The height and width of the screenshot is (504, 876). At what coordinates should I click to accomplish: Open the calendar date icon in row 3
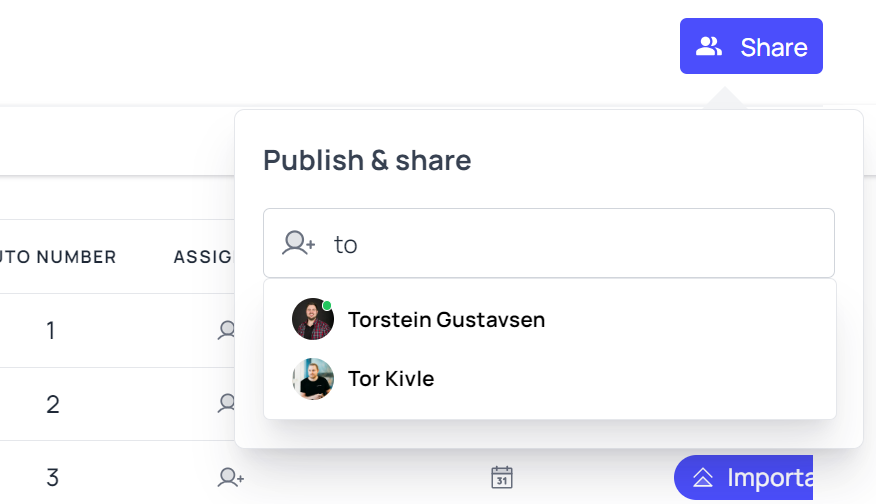point(502,477)
